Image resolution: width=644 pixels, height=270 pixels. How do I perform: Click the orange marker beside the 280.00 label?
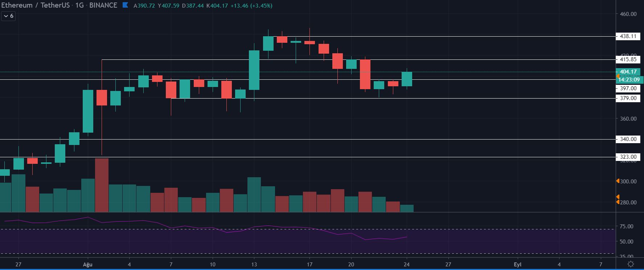pos(618,202)
